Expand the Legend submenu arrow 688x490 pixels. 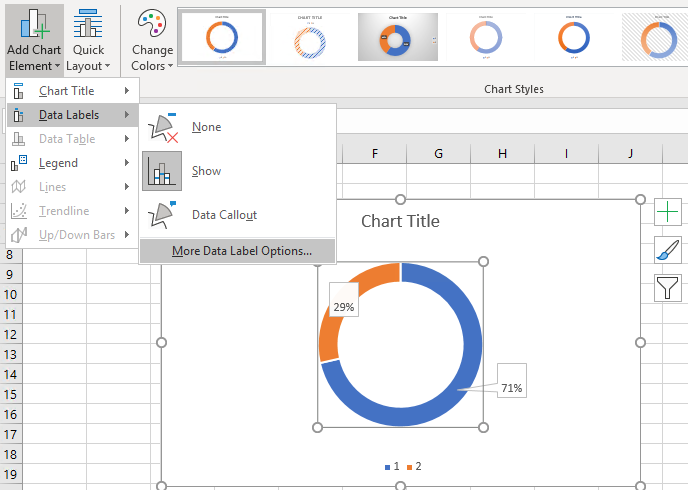click(x=127, y=163)
